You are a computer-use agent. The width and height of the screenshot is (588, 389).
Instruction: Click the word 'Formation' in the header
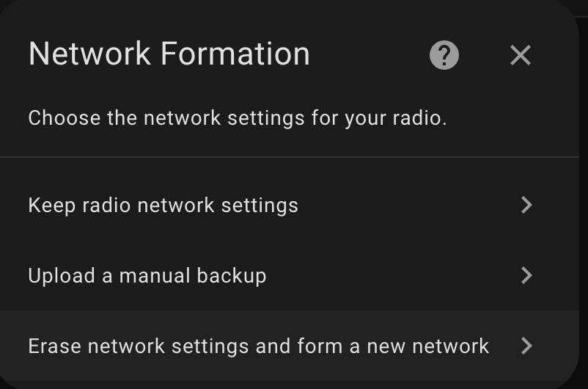pos(235,54)
